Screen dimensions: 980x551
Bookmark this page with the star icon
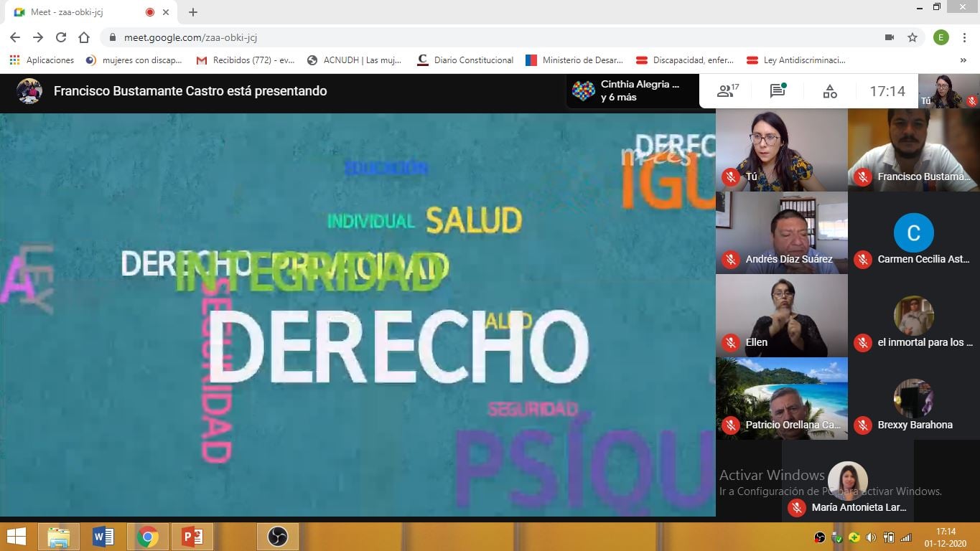click(913, 37)
